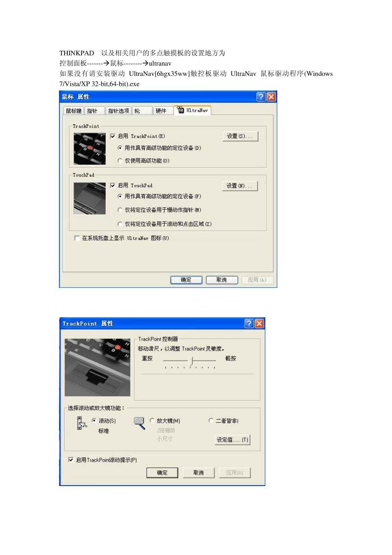The image size is (392, 555).
Task: Select 仅将定位设备用于慢动作指针 option
Action: (120, 210)
